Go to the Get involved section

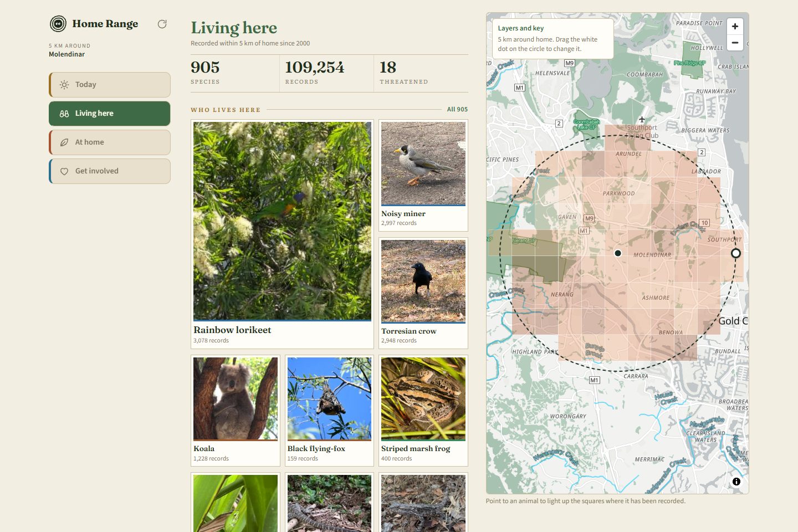(110, 171)
